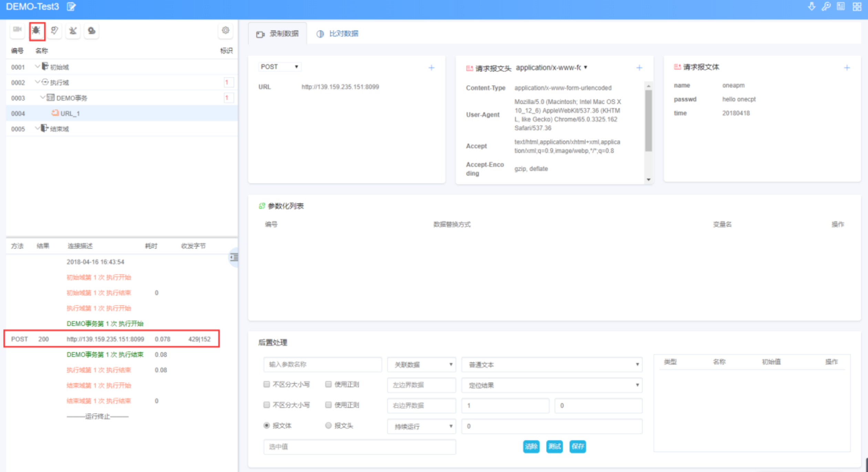This screenshot has width=868, height=472.
Task: Click the 测试 button
Action: tap(554, 447)
